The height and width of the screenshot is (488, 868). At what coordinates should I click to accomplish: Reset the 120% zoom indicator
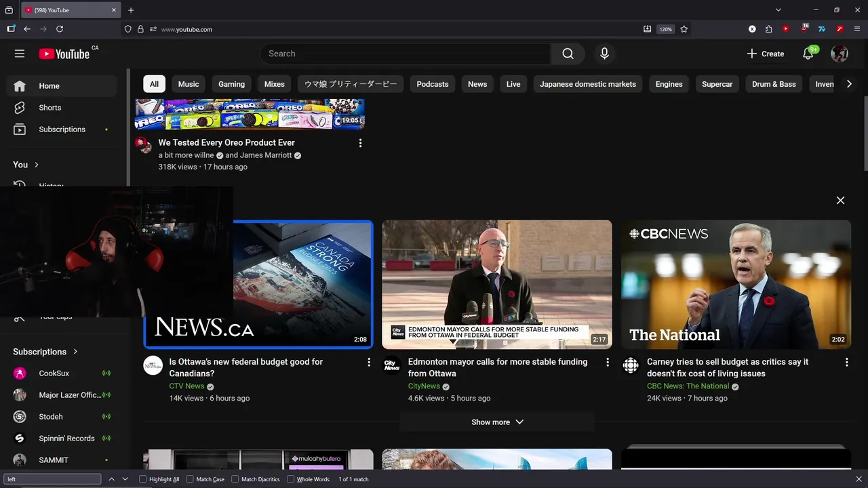pos(665,29)
